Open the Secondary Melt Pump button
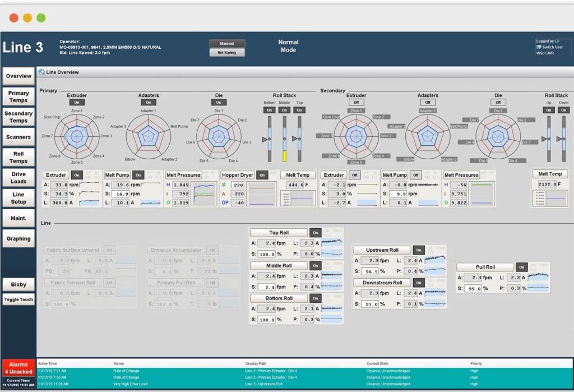This screenshot has height=392, width=574. tap(395, 175)
